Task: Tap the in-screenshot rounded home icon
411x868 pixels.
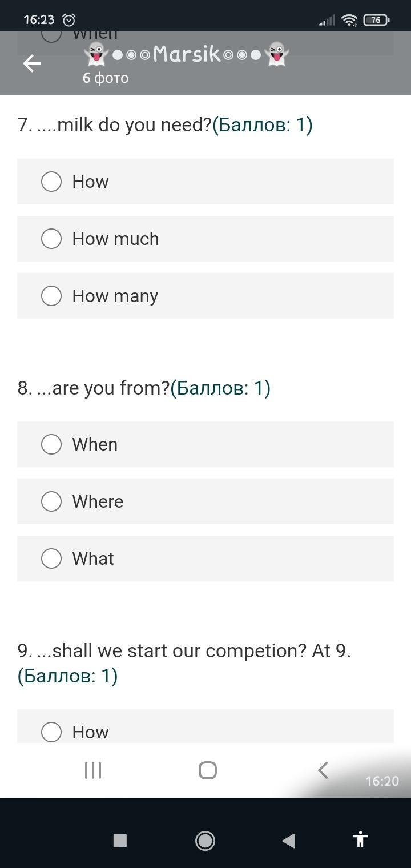Action: 208,770
